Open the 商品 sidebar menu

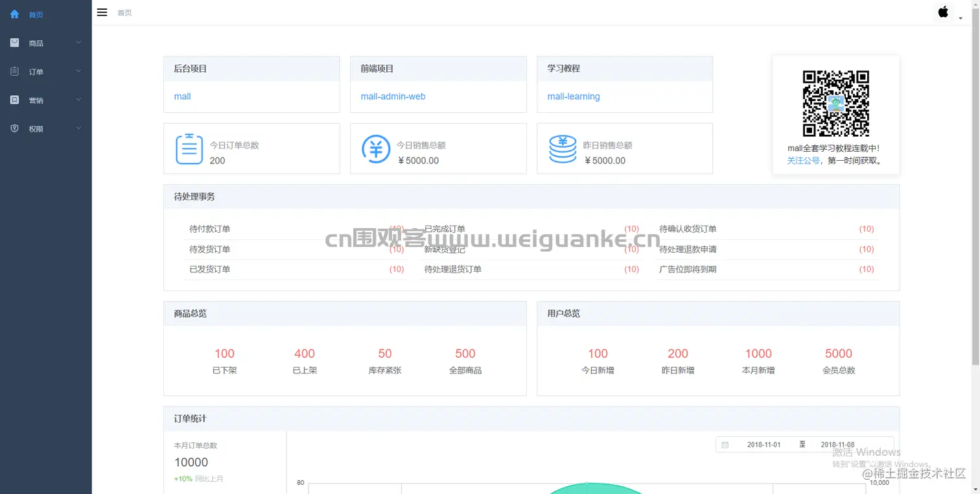point(46,43)
